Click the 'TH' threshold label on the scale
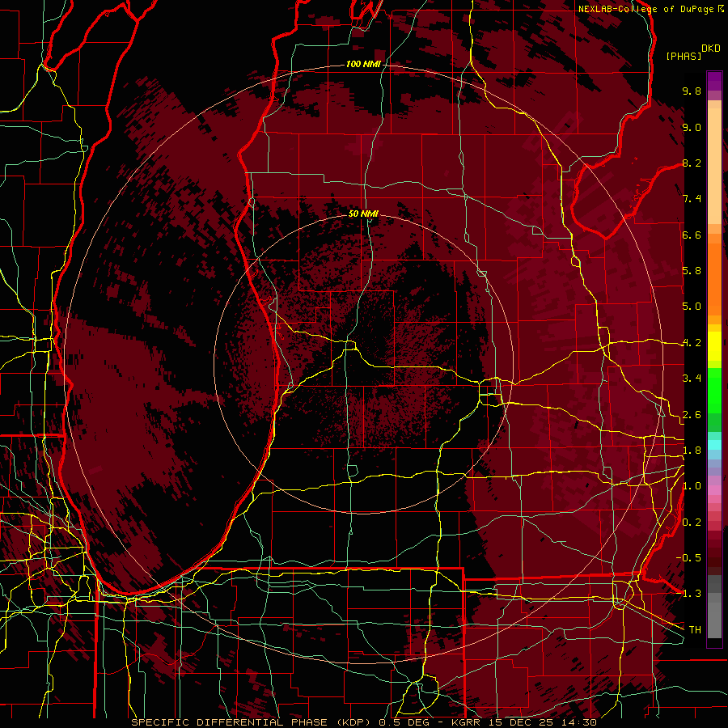Image resolution: width=728 pixels, height=728 pixels. 695,630
